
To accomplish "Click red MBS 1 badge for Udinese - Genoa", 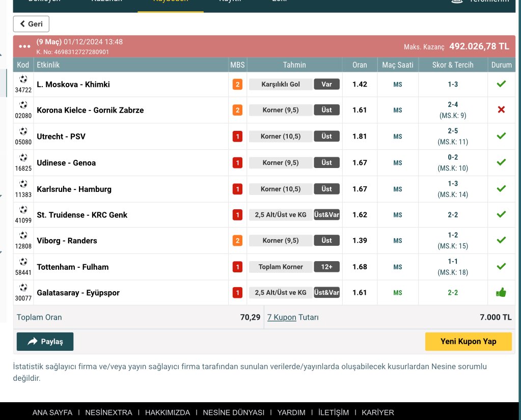I will pos(237,163).
